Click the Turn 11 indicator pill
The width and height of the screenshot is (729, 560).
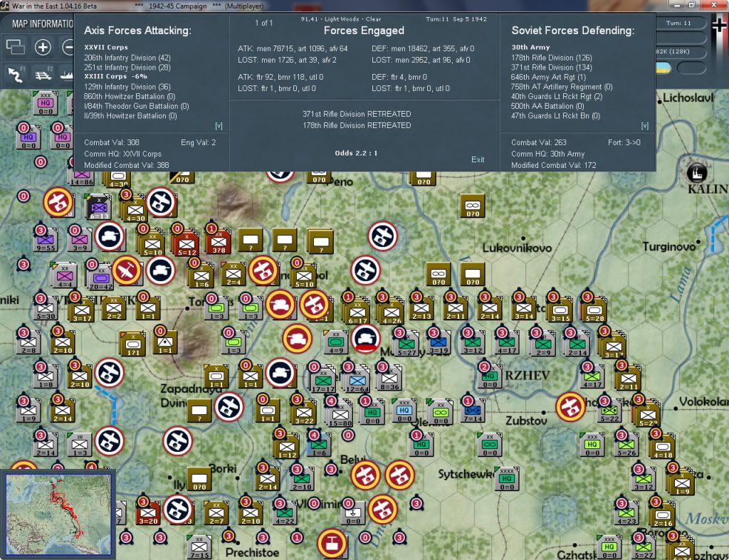(x=680, y=23)
